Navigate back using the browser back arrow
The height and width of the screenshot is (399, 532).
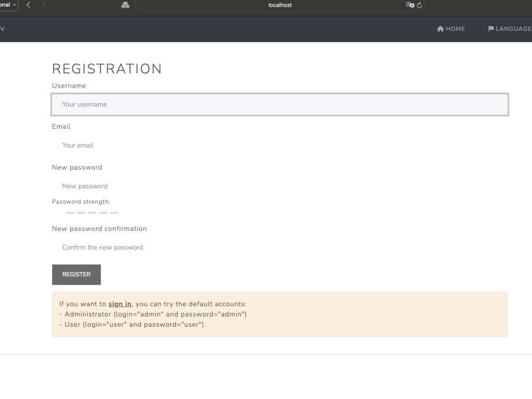[x=28, y=5]
